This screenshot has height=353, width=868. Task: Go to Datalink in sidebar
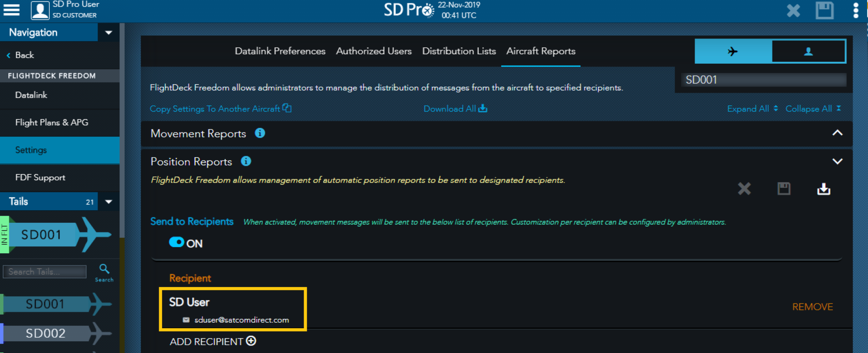[59, 95]
